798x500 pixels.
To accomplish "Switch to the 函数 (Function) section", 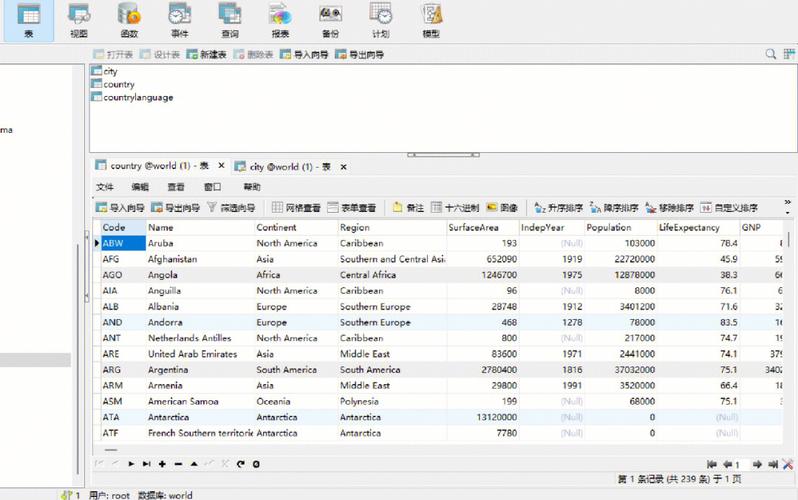I will point(129,20).
